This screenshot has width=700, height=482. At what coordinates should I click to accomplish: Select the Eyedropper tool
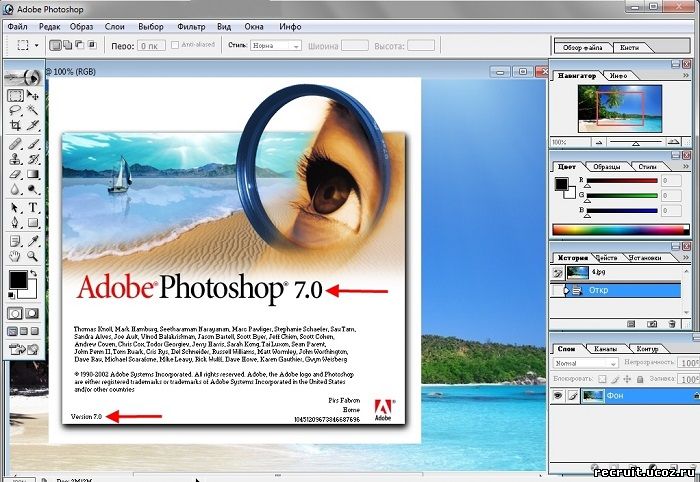pos(33,241)
